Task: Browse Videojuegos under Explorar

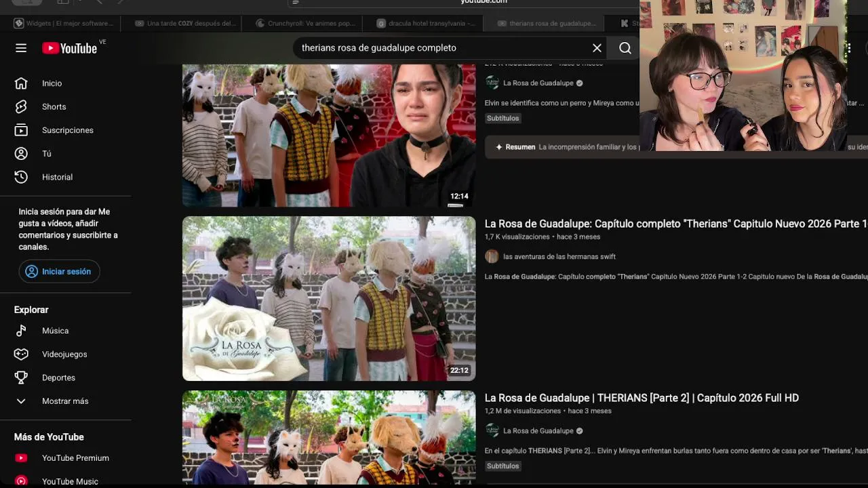Action: [x=66, y=354]
